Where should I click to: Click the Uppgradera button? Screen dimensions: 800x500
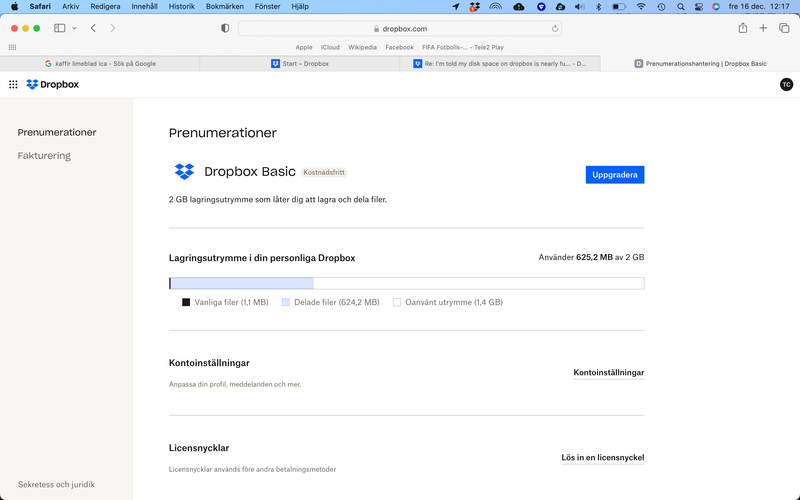tap(614, 175)
